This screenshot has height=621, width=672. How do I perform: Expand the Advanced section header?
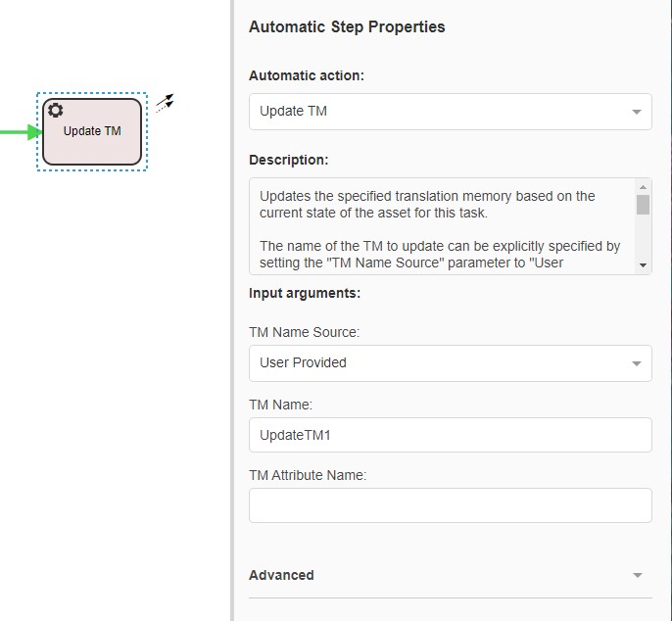coord(282,575)
